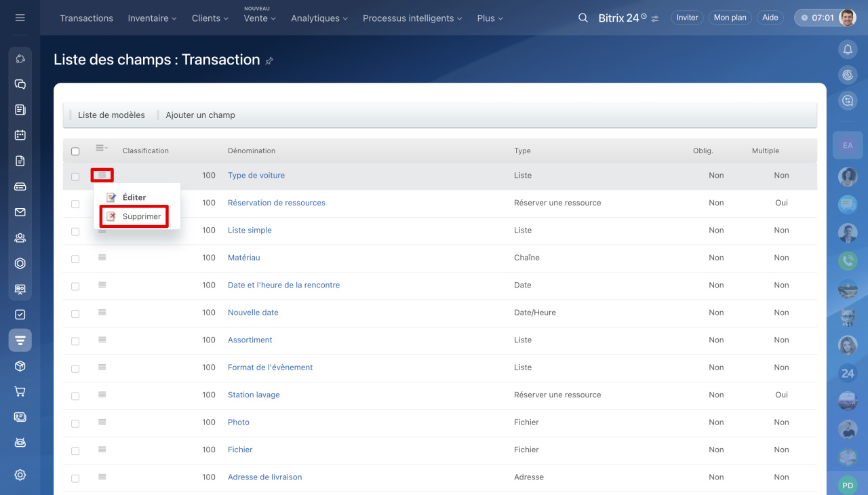Viewport: 868px width, 495px height.
Task: Open the Plus dropdown in top navigation
Action: pyautogui.click(x=490, y=18)
